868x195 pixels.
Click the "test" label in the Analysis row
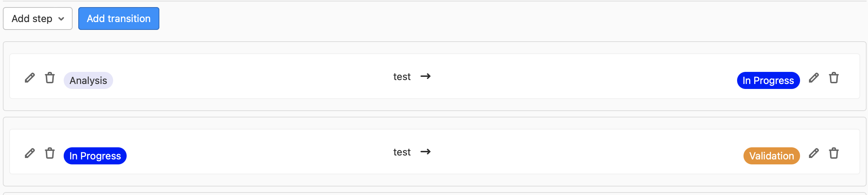[x=402, y=77]
